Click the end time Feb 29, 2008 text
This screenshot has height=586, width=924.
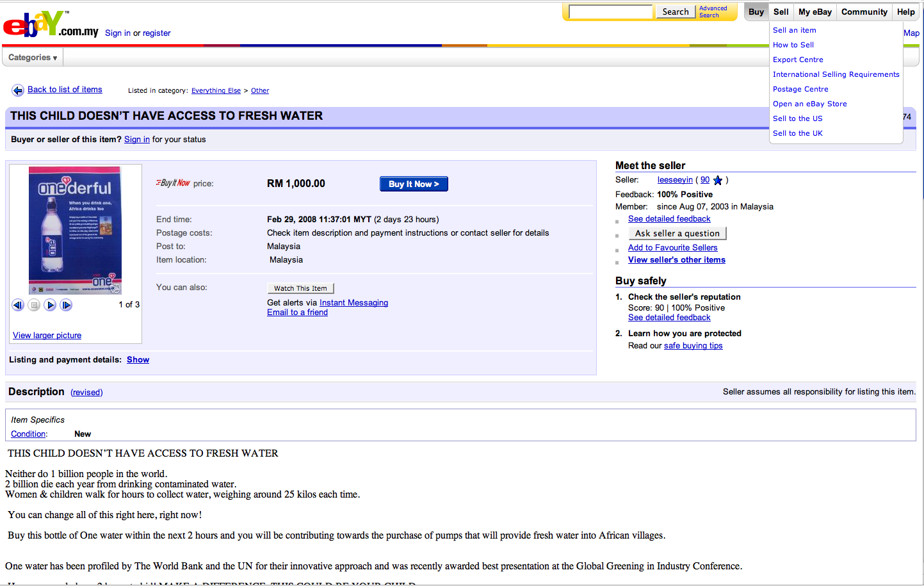tap(319, 220)
